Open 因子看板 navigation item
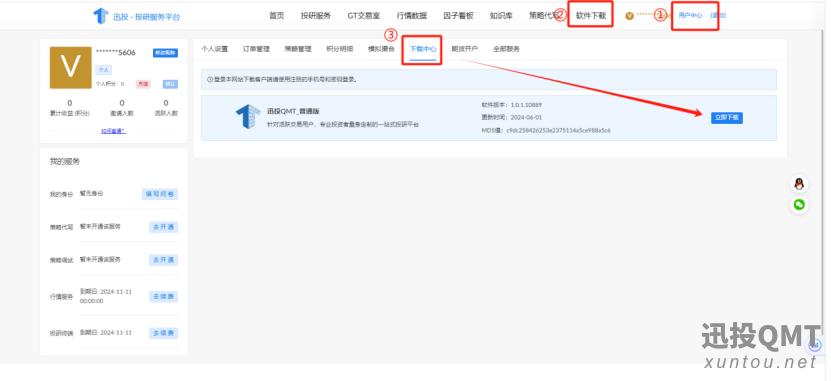The height and width of the screenshot is (381, 831). pos(458,16)
